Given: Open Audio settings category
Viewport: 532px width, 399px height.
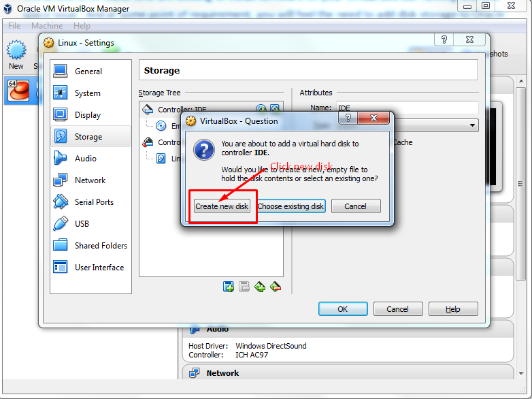Looking at the screenshot, I should (x=90, y=158).
